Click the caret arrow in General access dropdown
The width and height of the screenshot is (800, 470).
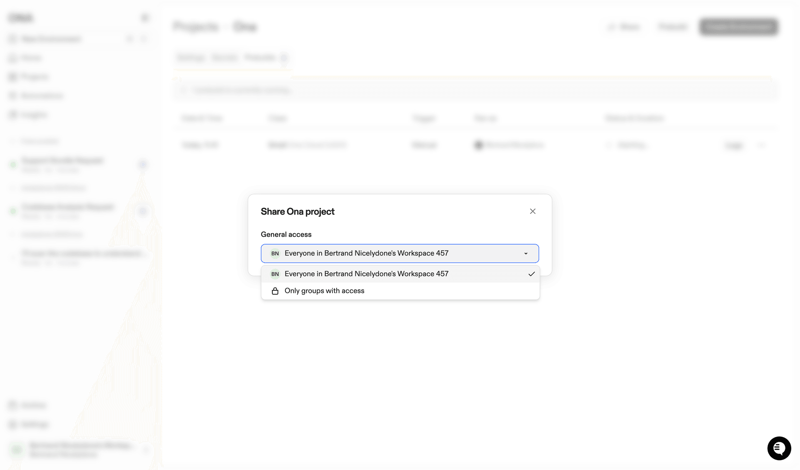pos(526,254)
